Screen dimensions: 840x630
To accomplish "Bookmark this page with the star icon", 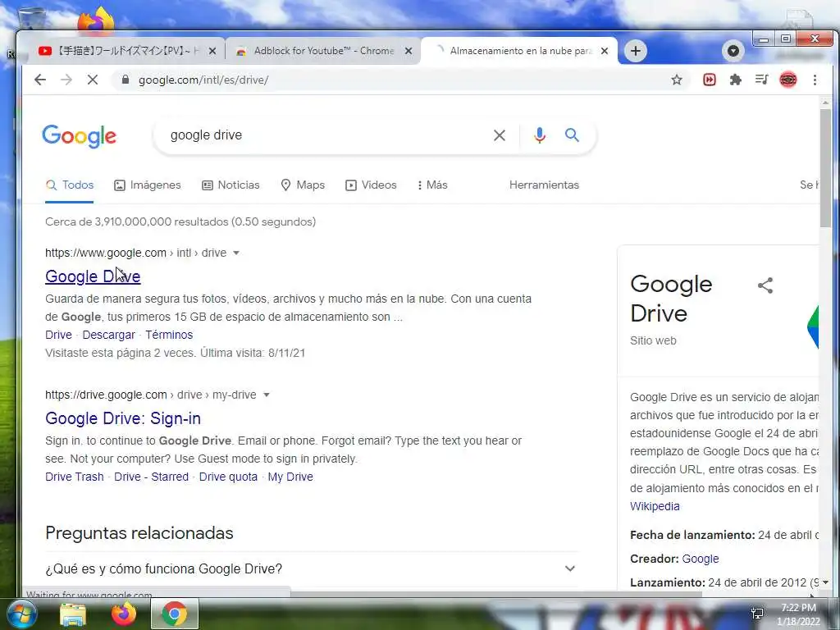I will click(677, 80).
